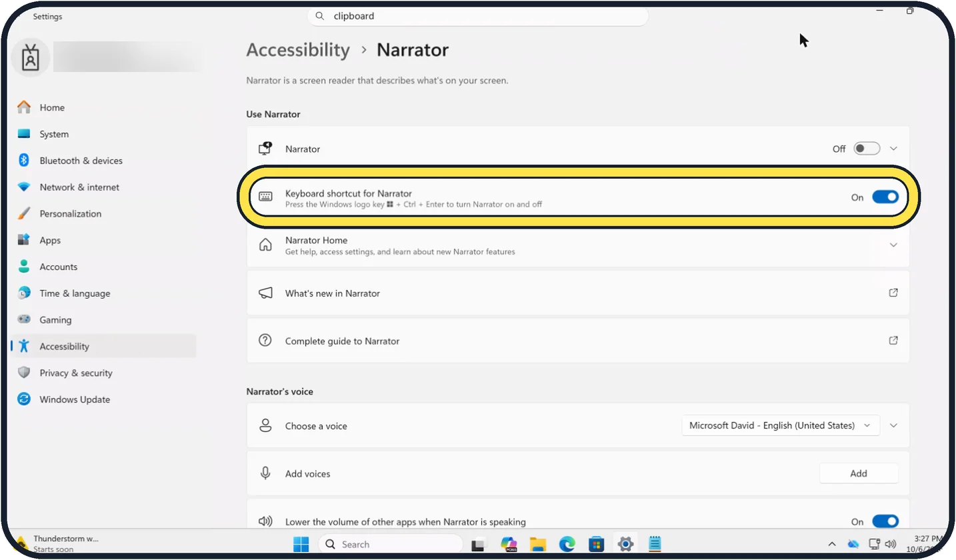Click the Apps icon in sidebar

coord(24,240)
